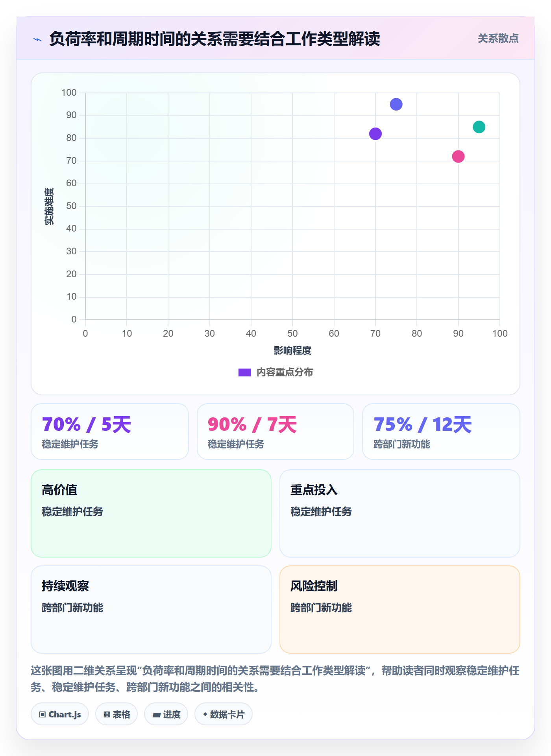
Task: Click the 70% / 5天 stat value
Action: 87,424
